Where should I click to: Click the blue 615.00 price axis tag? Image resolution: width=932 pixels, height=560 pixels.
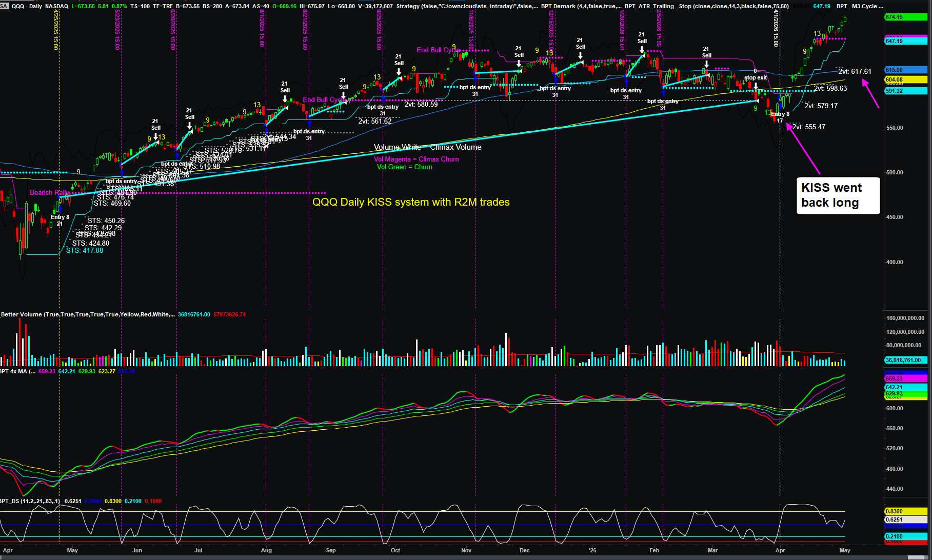[x=906, y=70]
